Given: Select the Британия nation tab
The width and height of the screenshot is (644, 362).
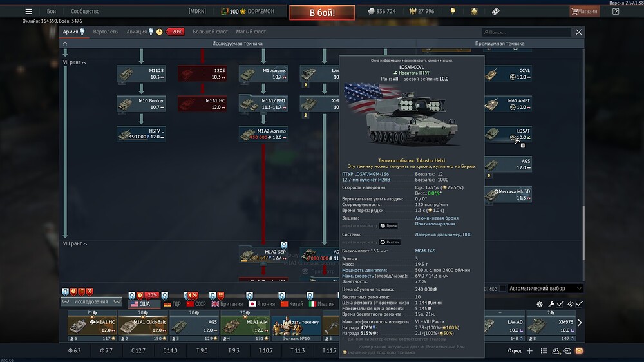Looking at the screenshot, I should click(x=227, y=304).
